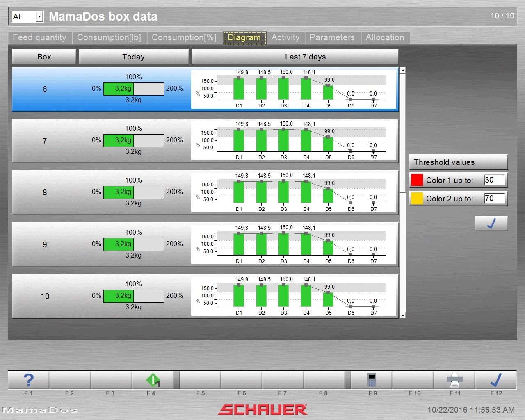Confirm with the F12 checkmark icon
525x420 pixels.
[x=495, y=380]
